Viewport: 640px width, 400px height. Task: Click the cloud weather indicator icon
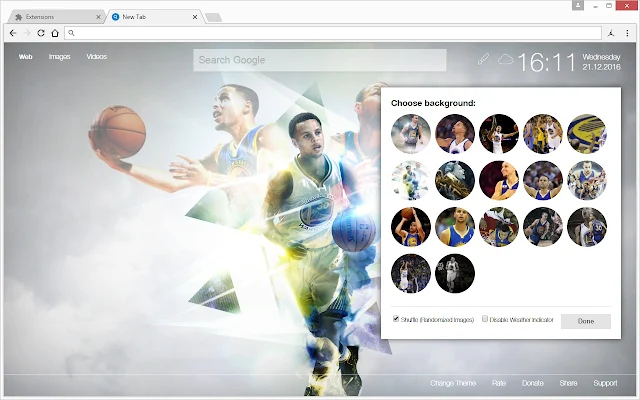tap(505, 60)
